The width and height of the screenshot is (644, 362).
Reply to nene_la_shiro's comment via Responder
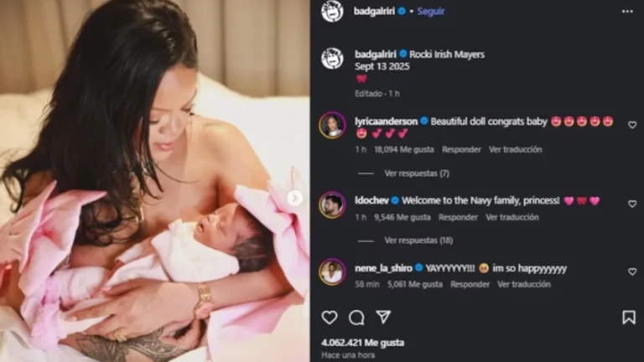click(470, 284)
